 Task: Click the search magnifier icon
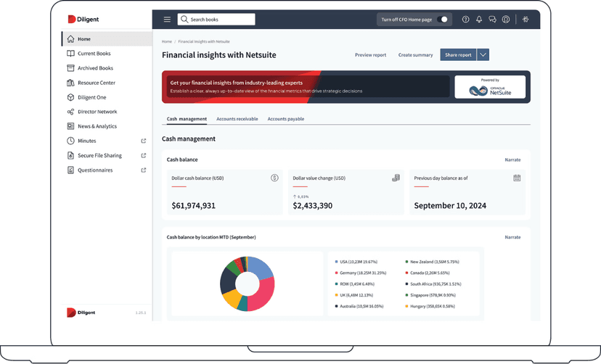click(184, 19)
